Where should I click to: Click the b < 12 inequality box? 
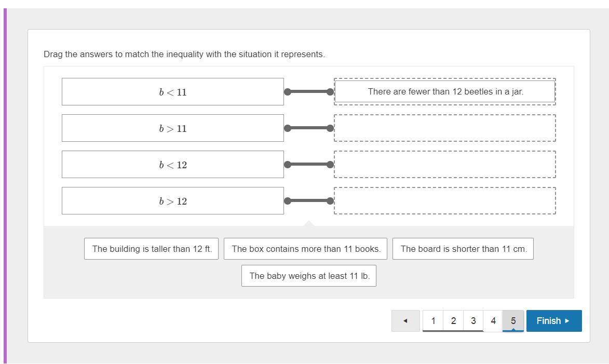pyautogui.click(x=173, y=165)
